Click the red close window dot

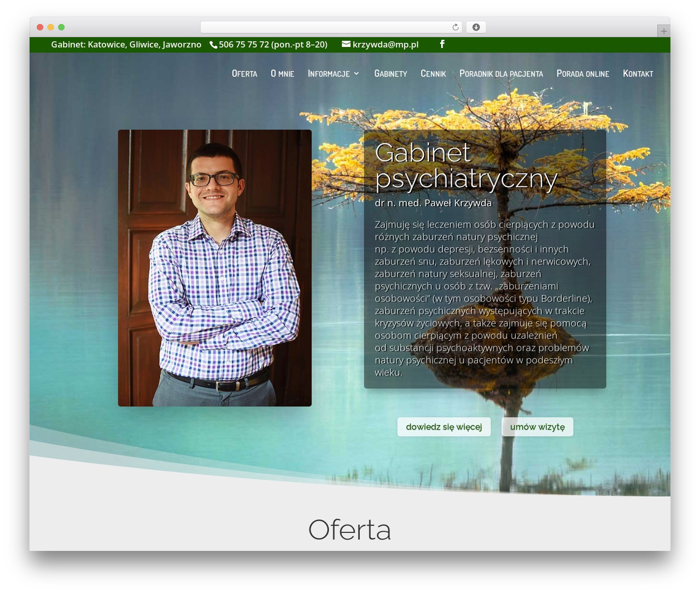[x=40, y=27]
